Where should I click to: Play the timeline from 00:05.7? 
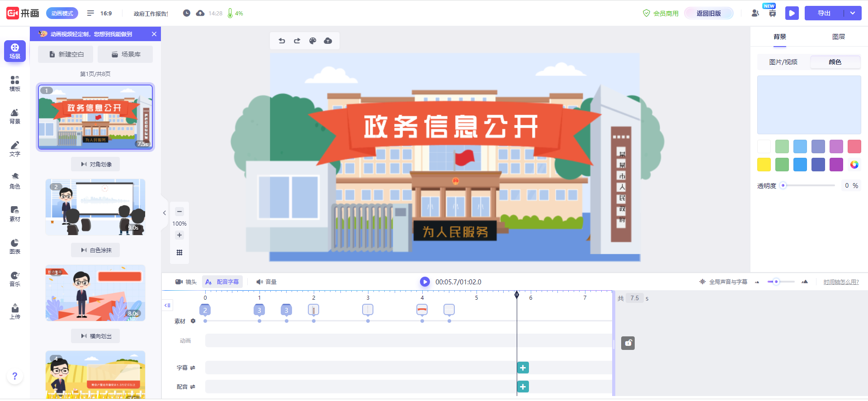pos(425,282)
